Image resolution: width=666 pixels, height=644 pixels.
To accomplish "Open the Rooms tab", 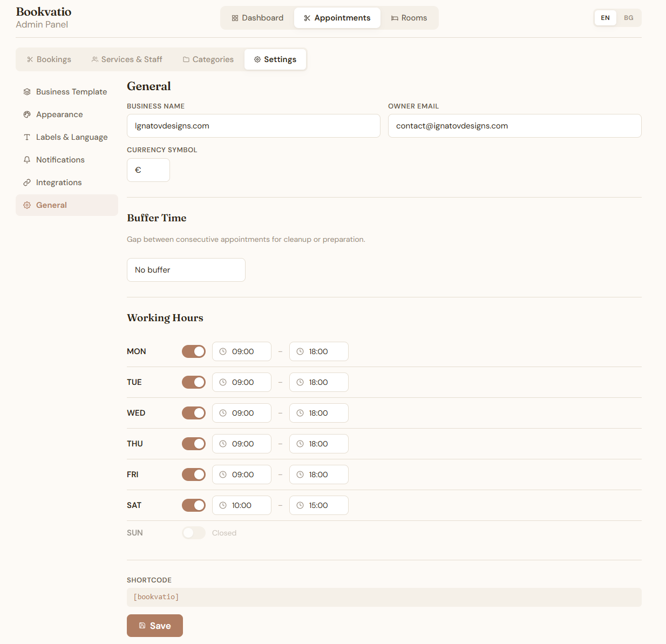I will (x=409, y=18).
